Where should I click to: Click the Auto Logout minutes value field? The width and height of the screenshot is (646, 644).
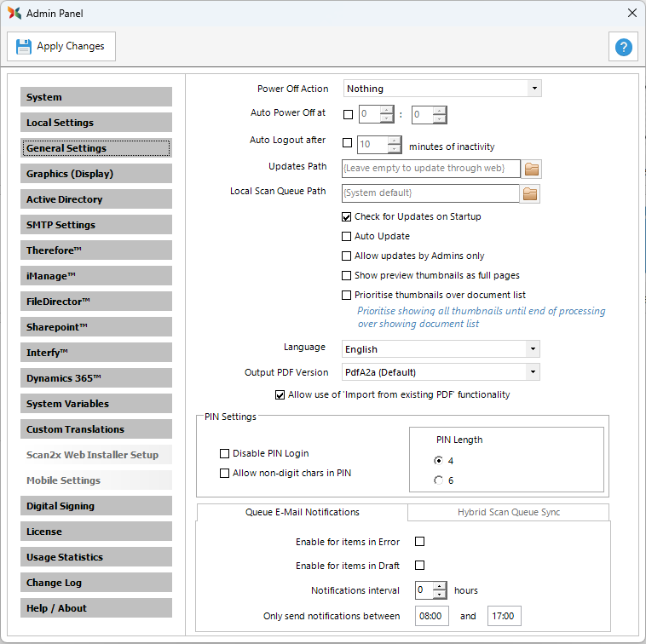pos(372,145)
